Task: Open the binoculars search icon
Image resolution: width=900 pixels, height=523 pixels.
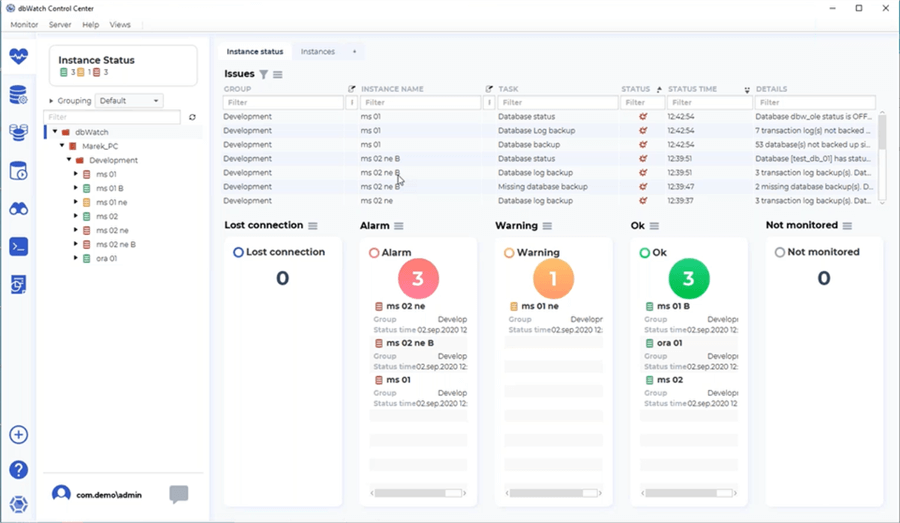Action: click(18, 209)
